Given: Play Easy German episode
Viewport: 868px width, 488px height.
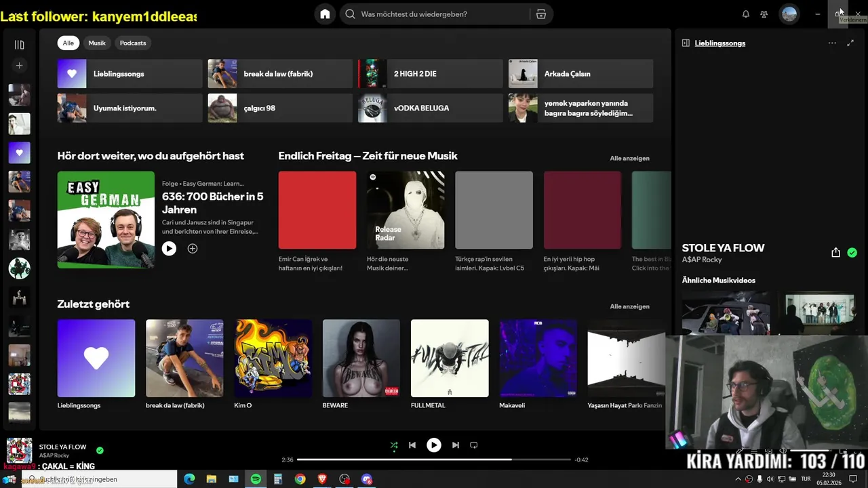Looking at the screenshot, I should coord(169,249).
